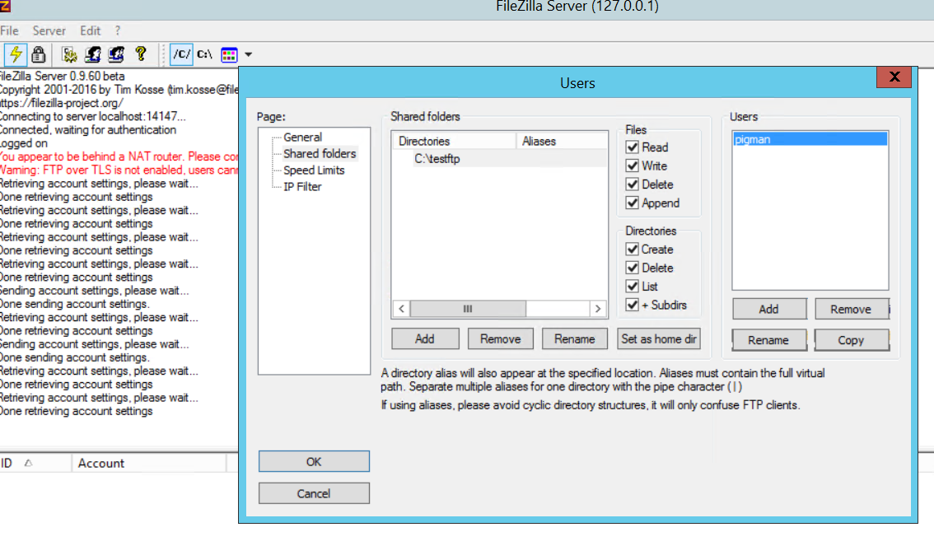Image resolution: width=934 pixels, height=560 pixels.
Task: Click the Aliases column header
Action: 562,141
